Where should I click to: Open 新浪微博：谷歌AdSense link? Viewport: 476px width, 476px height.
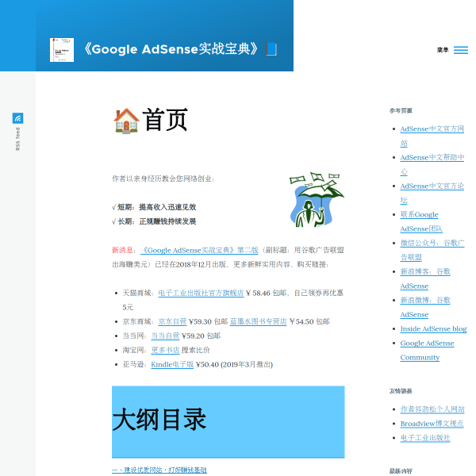pos(425,307)
